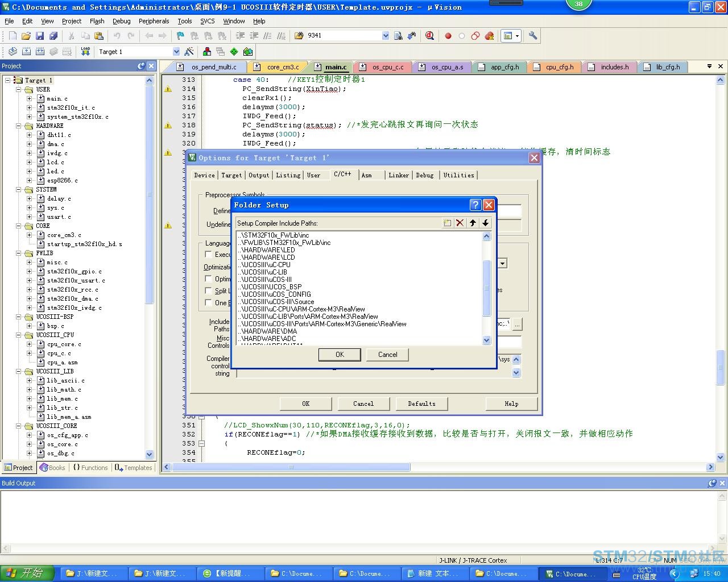Viewport: 728px width, 582px height.
Task: Click the project tree vertical scrollbar thumb
Action: click(x=150, y=194)
